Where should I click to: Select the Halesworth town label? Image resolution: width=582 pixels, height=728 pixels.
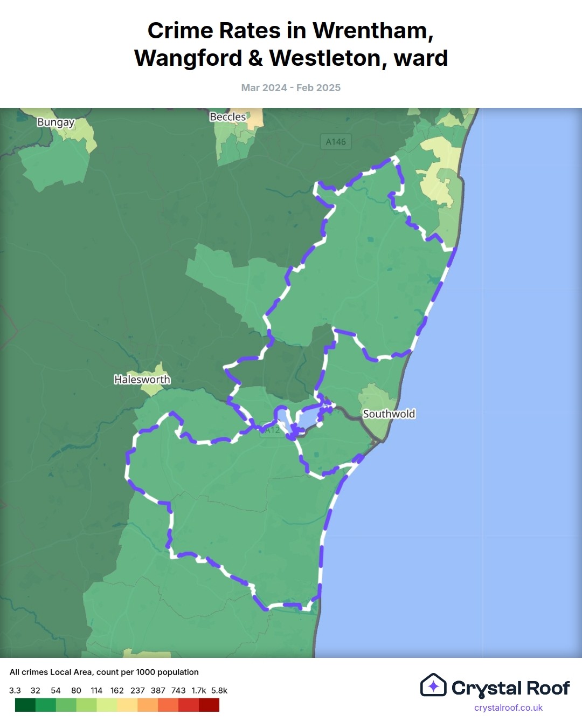pyautogui.click(x=142, y=379)
